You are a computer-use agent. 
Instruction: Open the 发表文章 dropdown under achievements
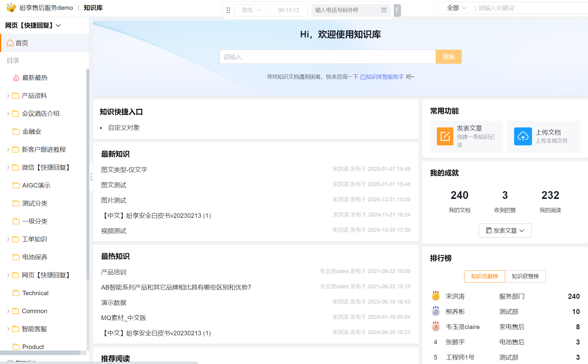[505, 231]
